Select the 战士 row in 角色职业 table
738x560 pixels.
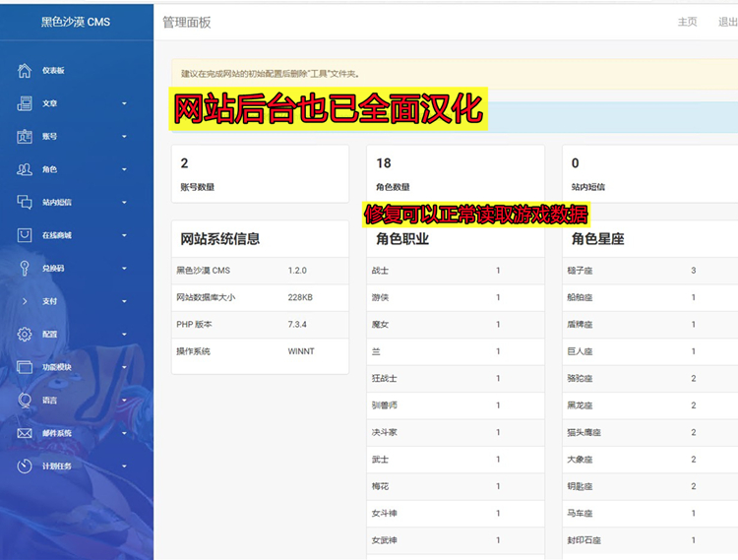coord(455,271)
